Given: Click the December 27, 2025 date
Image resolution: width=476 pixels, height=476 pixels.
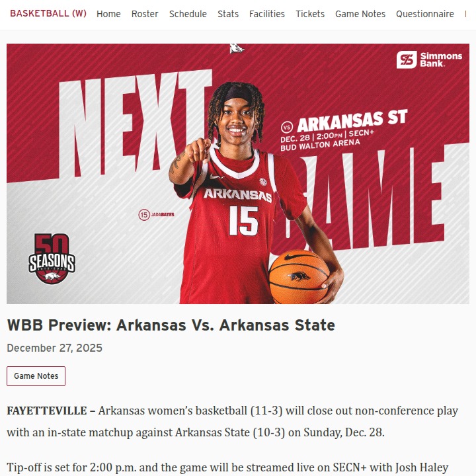Looking at the screenshot, I should (x=55, y=348).
